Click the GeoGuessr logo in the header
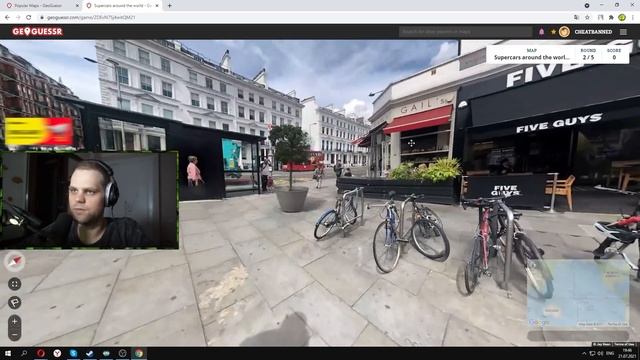 click(37, 31)
